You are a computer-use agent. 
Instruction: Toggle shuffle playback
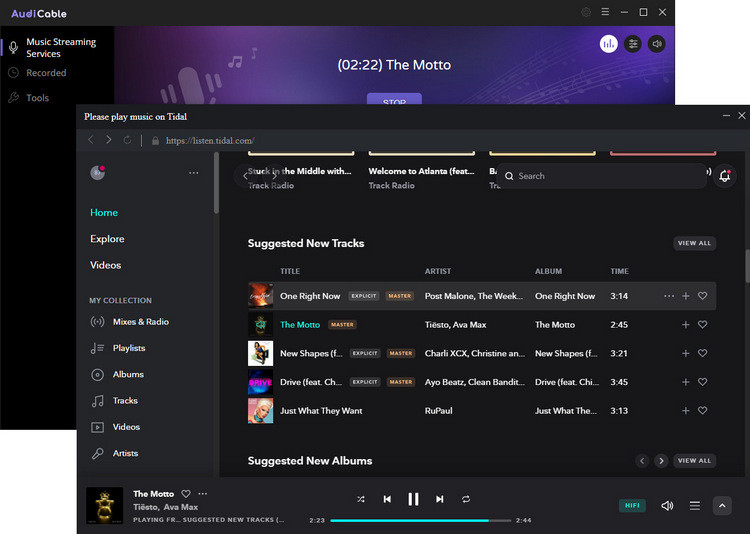(x=361, y=499)
